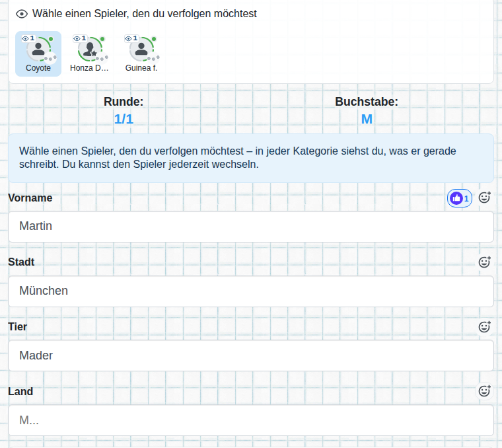Select player Coyote to follow
The width and height of the screenshot is (502, 448).
(38, 54)
